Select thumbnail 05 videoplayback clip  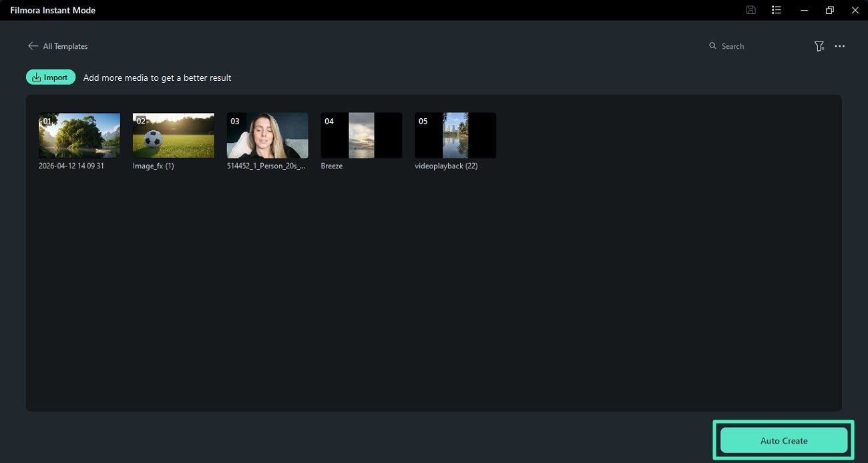pyautogui.click(x=455, y=135)
